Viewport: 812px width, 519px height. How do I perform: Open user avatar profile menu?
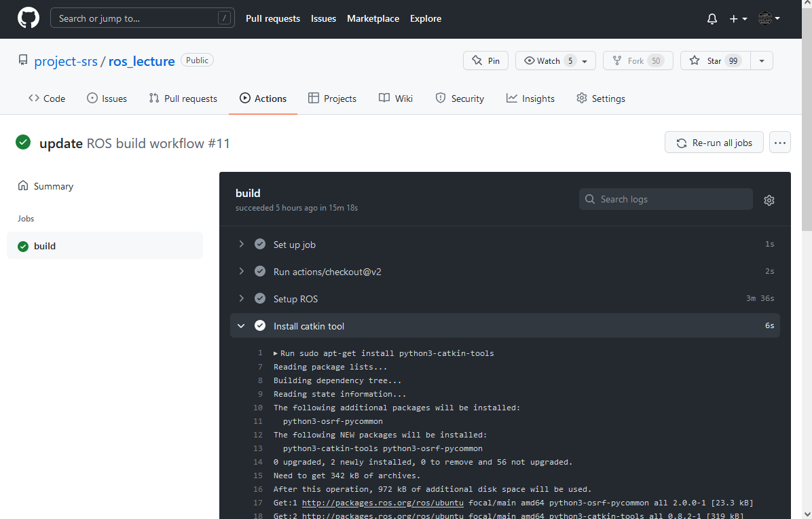tap(769, 18)
